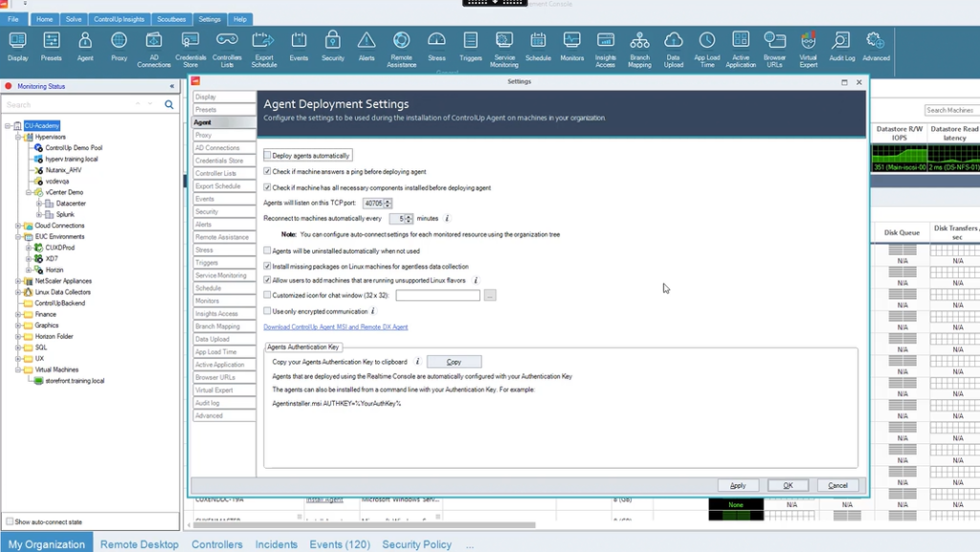Open Presets from the ribbon
Viewport: 980px width, 552px height.
tap(52, 47)
